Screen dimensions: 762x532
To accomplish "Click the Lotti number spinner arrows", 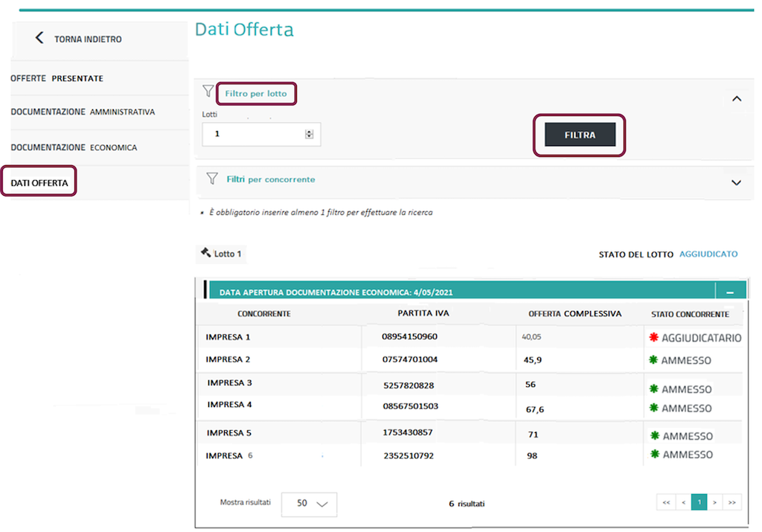I will click(310, 134).
